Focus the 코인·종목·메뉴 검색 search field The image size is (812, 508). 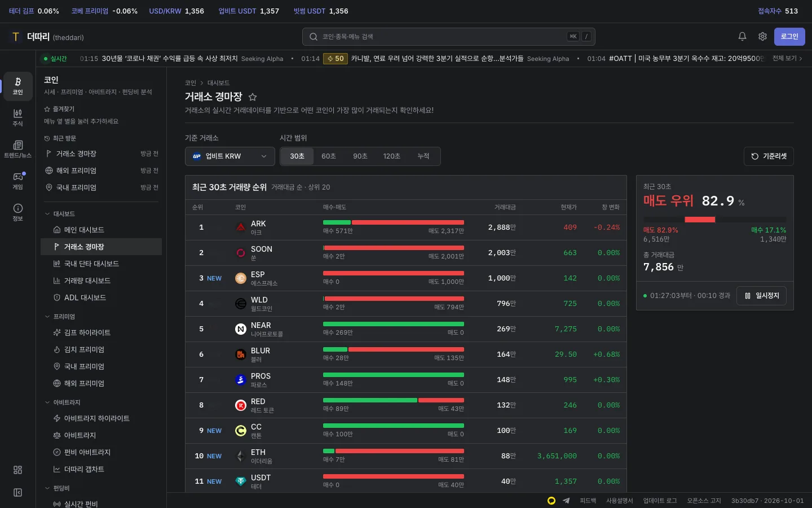(449, 37)
